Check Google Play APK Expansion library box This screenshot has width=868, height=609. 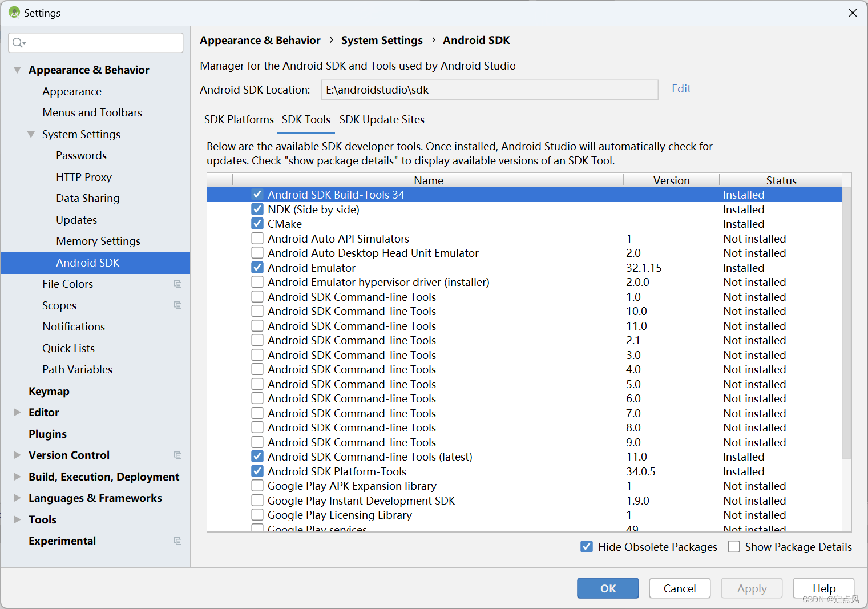257,486
